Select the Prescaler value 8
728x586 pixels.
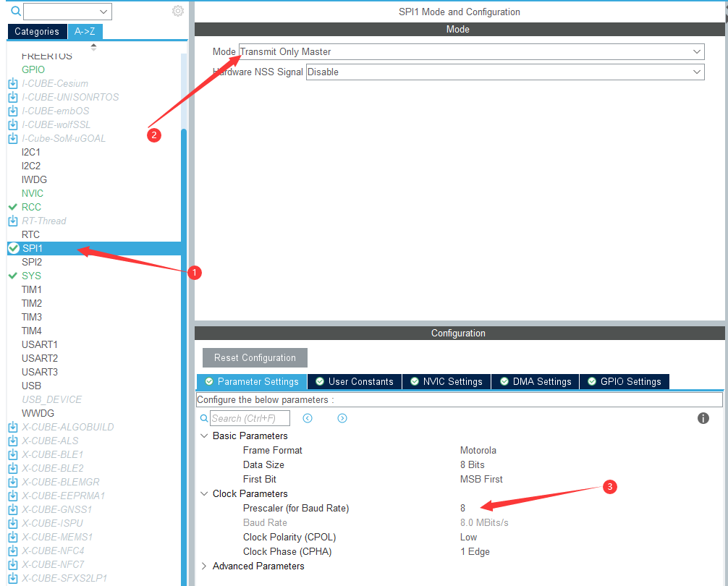pyautogui.click(x=463, y=508)
